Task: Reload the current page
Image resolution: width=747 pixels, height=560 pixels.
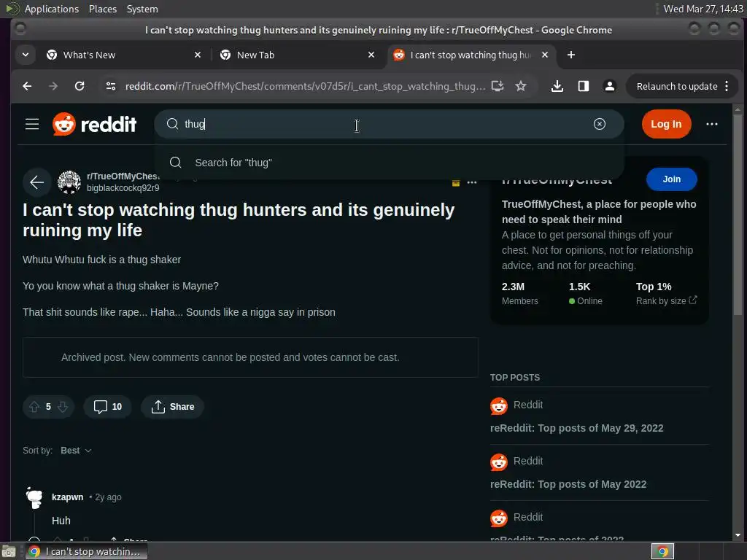Action: pyautogui.click(x=80, y=86)
